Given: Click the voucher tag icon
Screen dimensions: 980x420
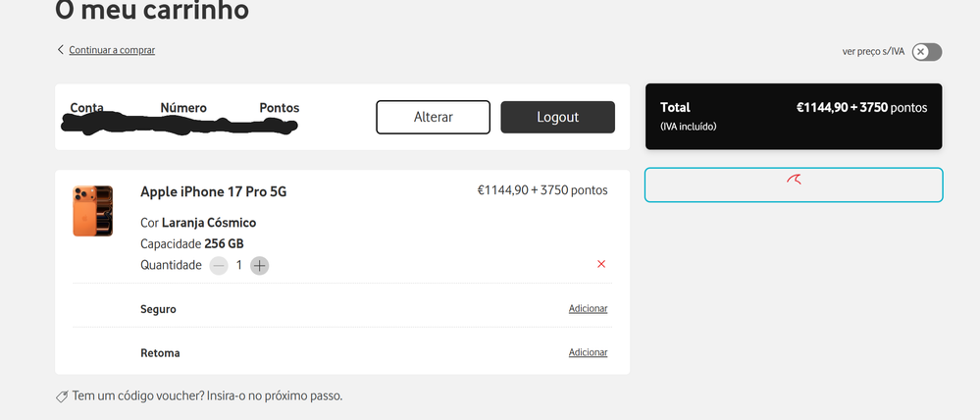Looking at the screenshot, I should [x=62, y=396].
